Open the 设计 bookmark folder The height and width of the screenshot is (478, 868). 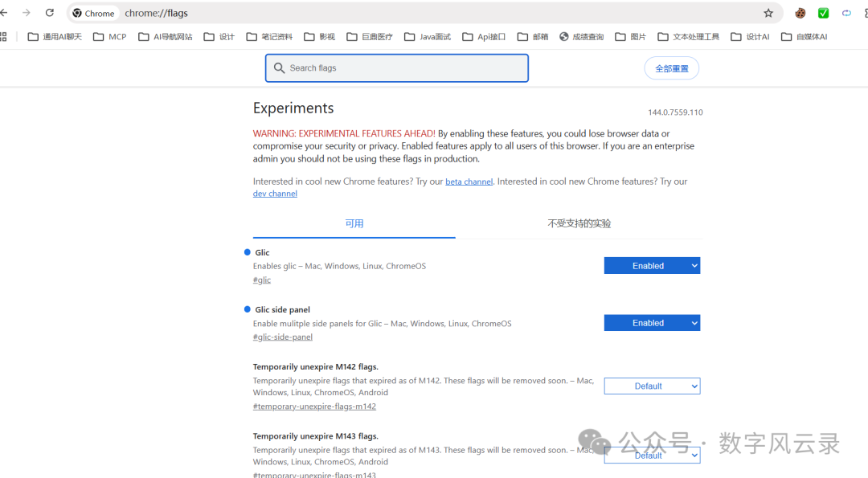point(219,36)
